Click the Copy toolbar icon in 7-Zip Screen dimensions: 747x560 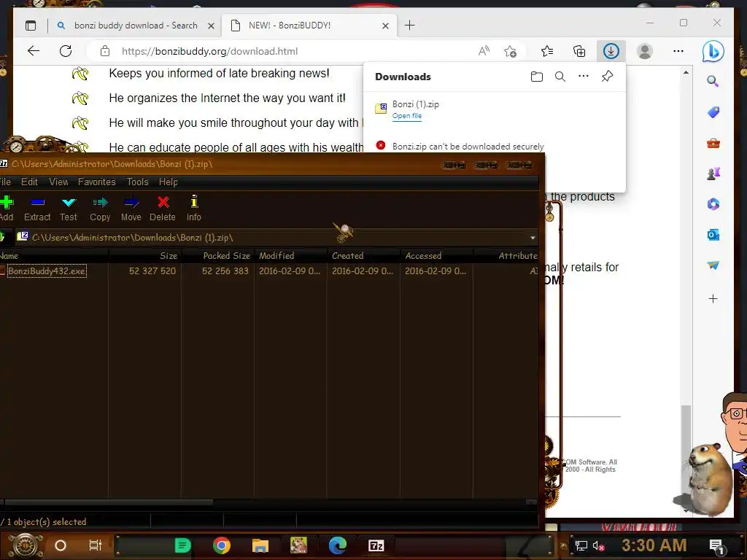[x=100, y=203]
